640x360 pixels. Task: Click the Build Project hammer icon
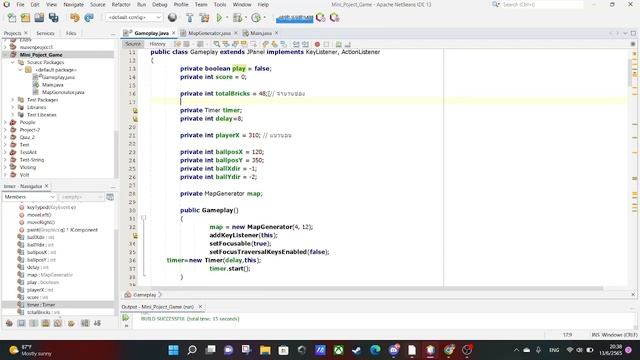point(190,18)
